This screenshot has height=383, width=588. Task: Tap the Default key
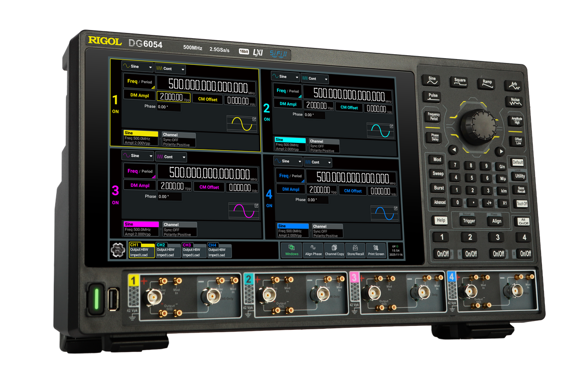click(518, 162)
